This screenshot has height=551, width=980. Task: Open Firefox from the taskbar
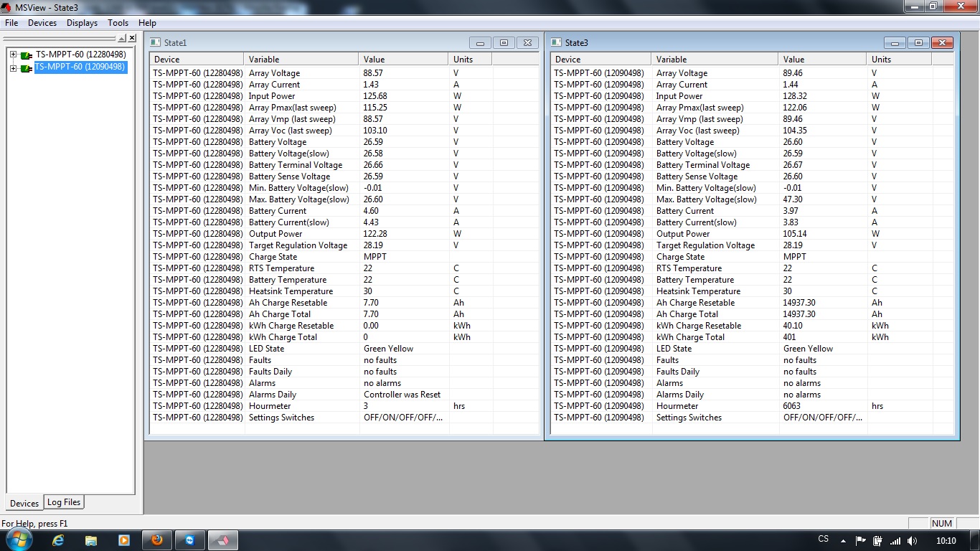156,540
